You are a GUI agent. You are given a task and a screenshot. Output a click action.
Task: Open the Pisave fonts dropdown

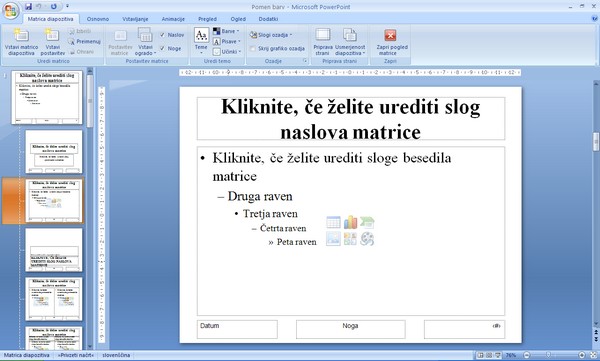point(227,41)
